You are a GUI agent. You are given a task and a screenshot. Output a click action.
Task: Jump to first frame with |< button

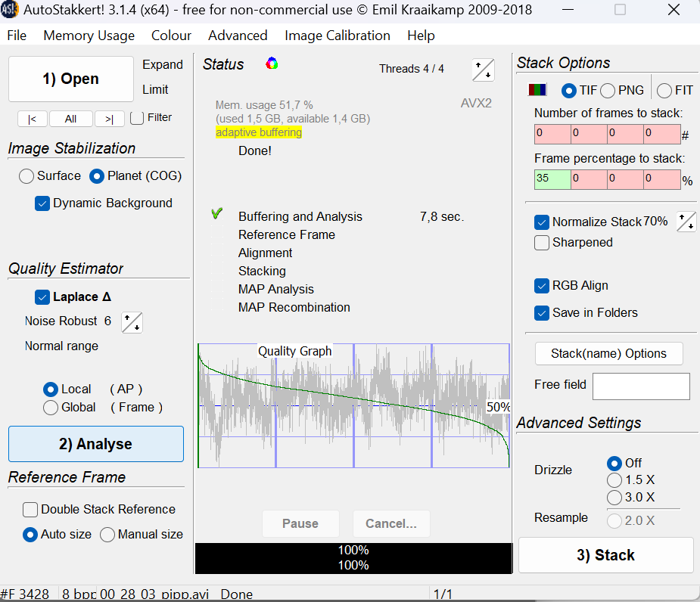pos(32,119)
